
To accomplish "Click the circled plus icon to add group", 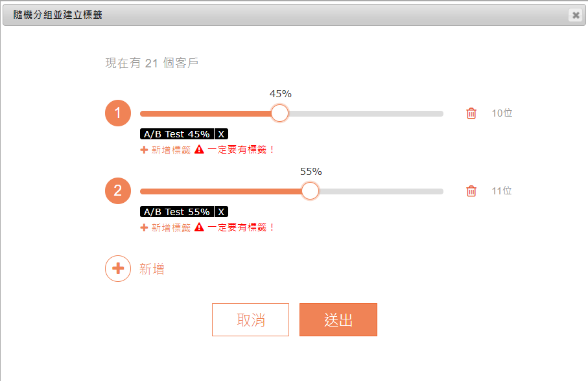I will tap(118, 269).
